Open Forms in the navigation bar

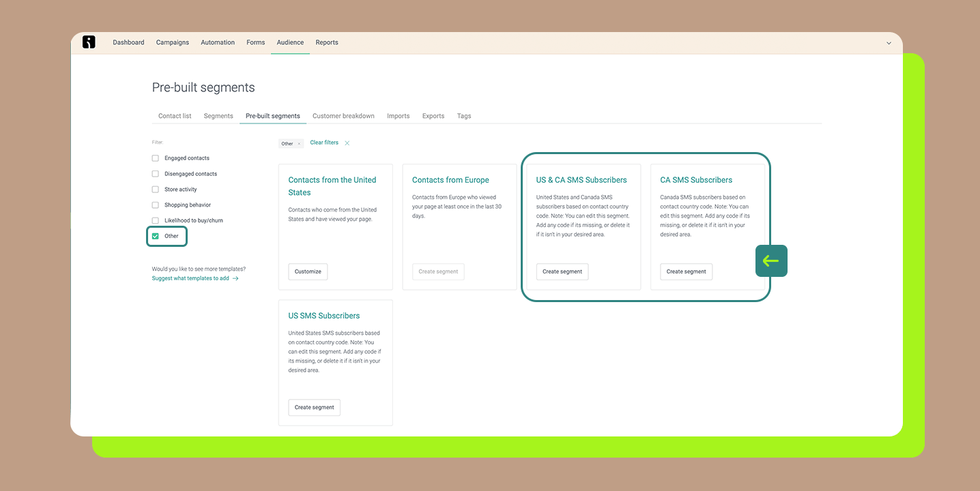(256, 42)
